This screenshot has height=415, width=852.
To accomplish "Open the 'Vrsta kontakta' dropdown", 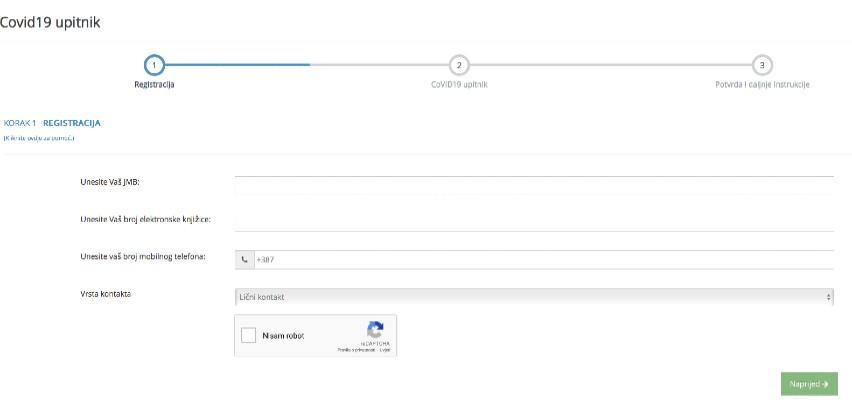I will 533,297.
